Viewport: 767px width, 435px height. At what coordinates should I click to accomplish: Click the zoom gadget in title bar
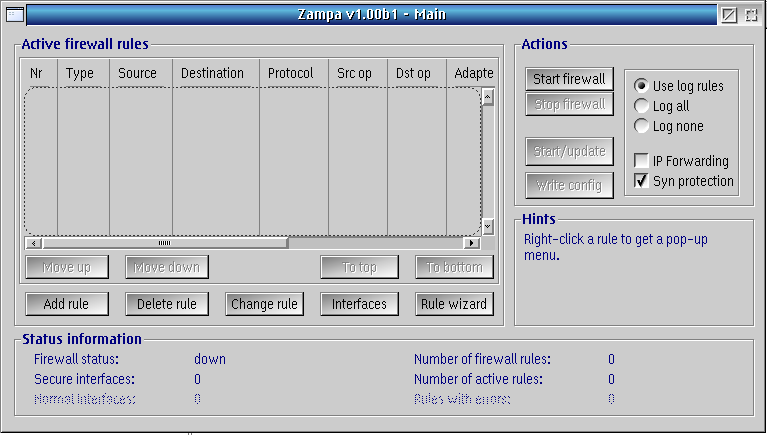(730, 15)
